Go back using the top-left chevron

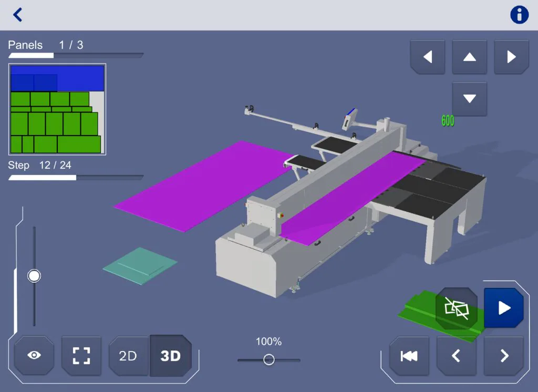[x=18, y=15]
